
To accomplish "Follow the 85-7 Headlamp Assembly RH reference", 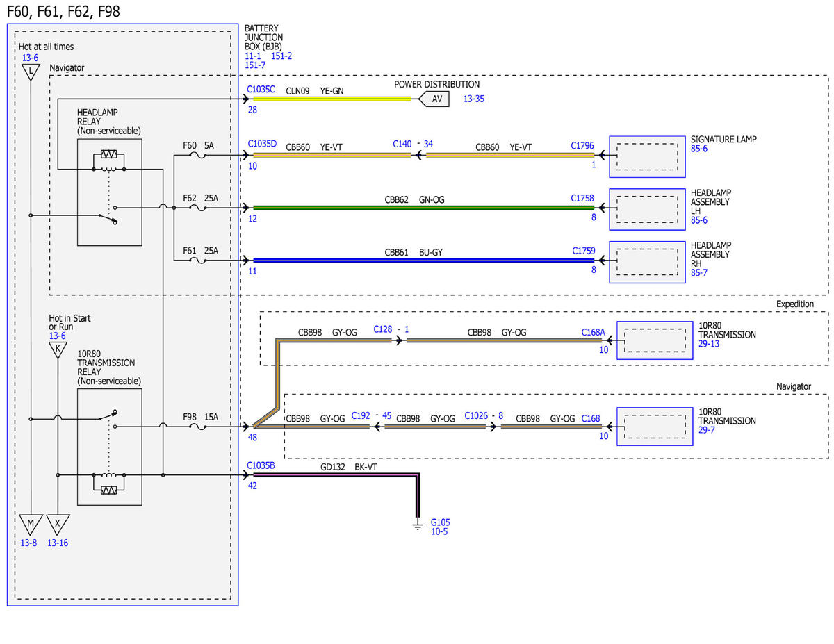I will pyautogui.click(x=699, y=273).
